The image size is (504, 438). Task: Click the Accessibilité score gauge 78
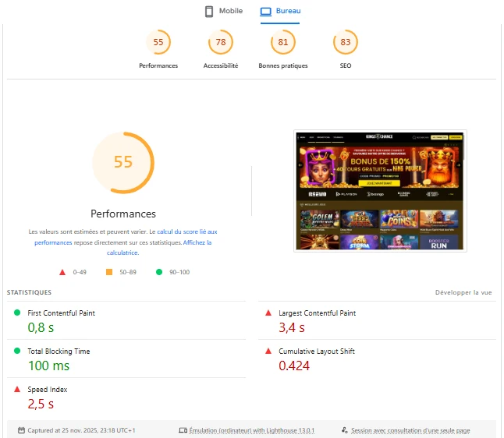pyautogui.click(x=221, y=42)
